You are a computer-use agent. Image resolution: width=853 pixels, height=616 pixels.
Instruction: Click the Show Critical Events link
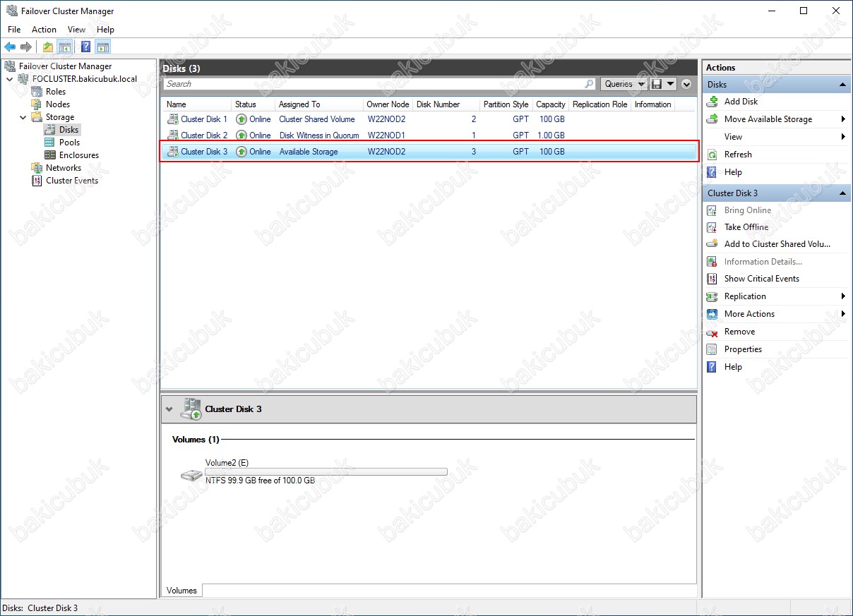762,279
